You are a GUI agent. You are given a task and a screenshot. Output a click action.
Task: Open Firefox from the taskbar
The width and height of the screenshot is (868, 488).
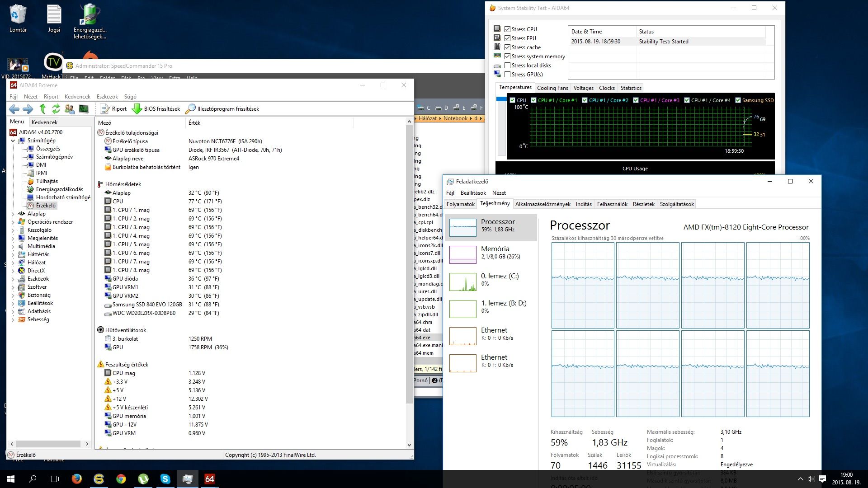point(77,479)
